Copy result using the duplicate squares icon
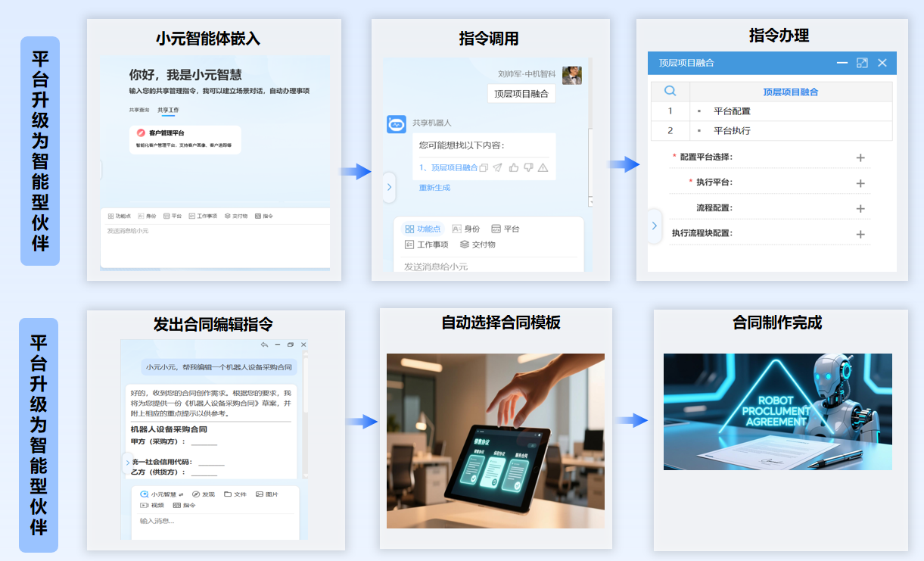This screenshot has width=924, height=561. (484, 168)
